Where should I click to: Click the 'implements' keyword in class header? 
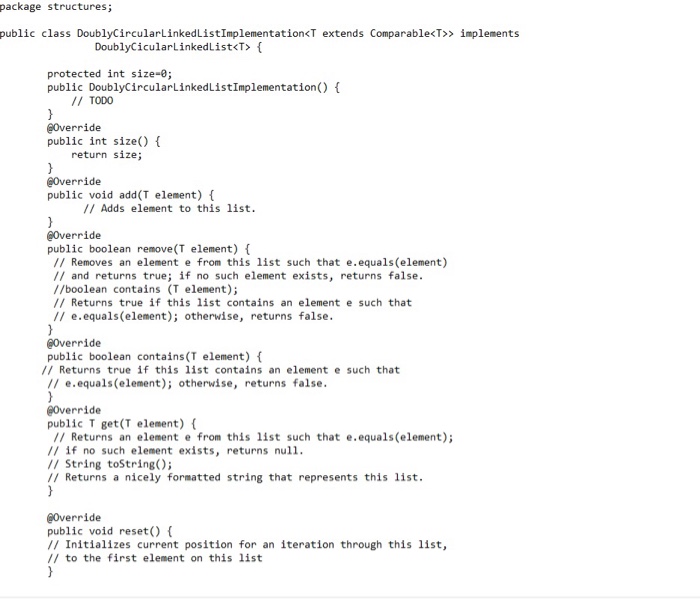[x=490, y=33]
